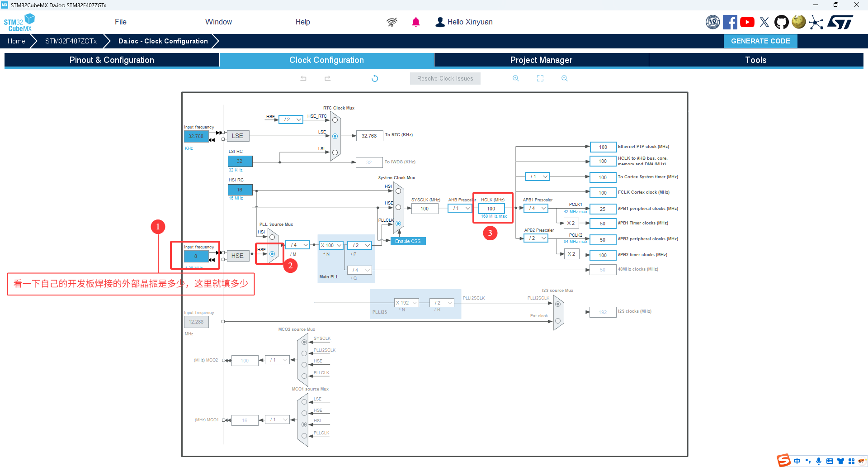The width and height of the screenshot is (868, 467).
Task: Select HSE in PLL Source Mux
Action: [x=272, y=254]
